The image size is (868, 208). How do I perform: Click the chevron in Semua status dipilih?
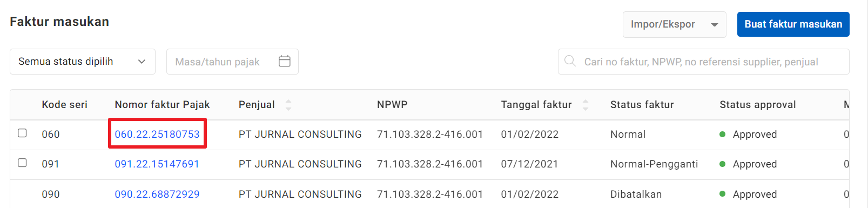tap(142, 62)
